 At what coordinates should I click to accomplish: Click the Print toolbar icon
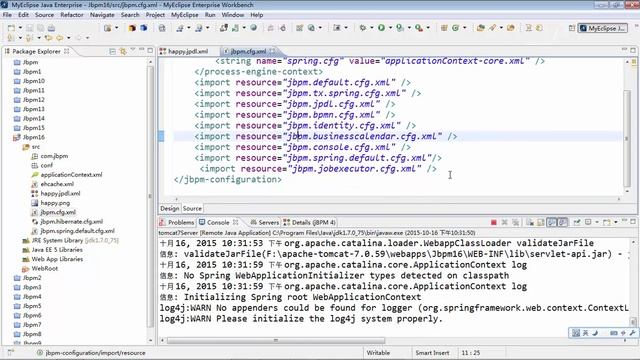click(x=51, y=28)
